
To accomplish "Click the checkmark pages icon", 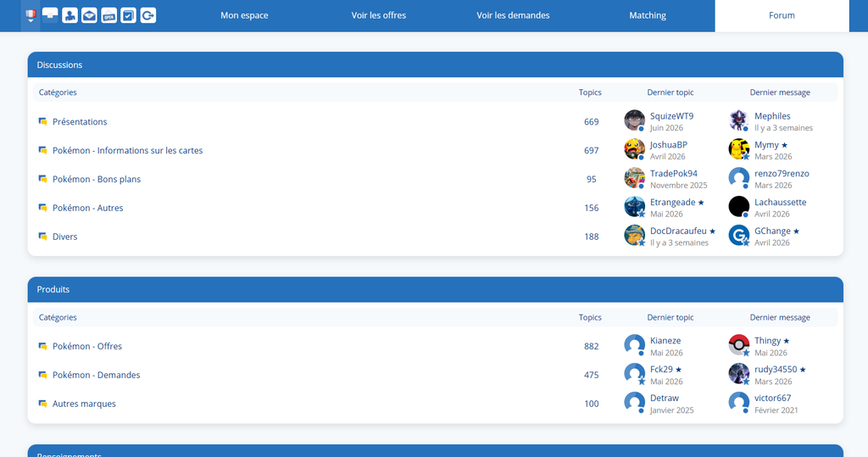I will click(x=129, y=15).
